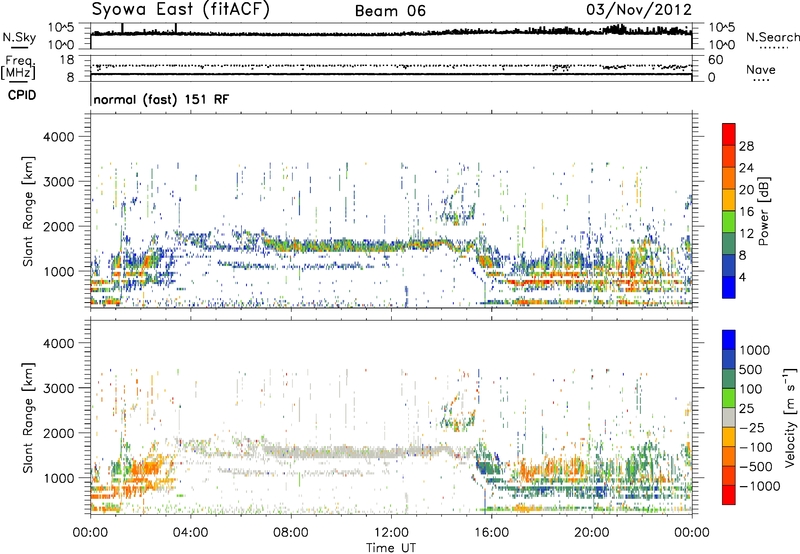Click the 'Nave' legend label

tap(761, 70)
